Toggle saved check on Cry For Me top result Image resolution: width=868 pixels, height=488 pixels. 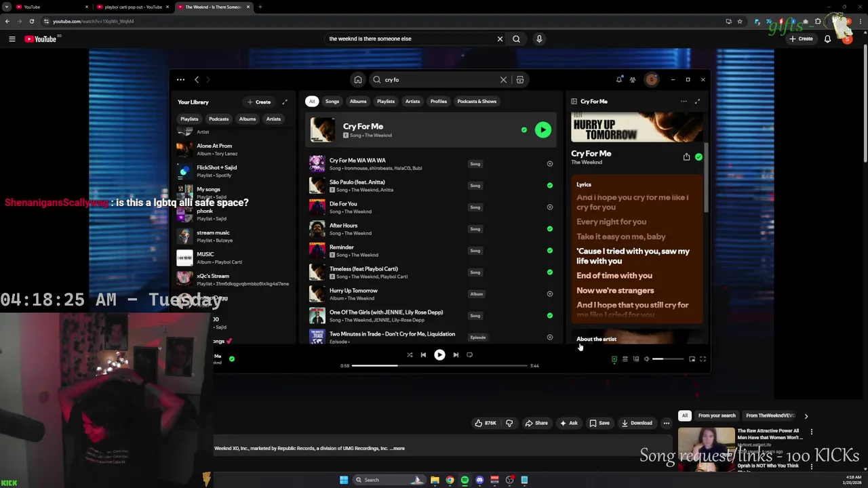tap(524, 129)
